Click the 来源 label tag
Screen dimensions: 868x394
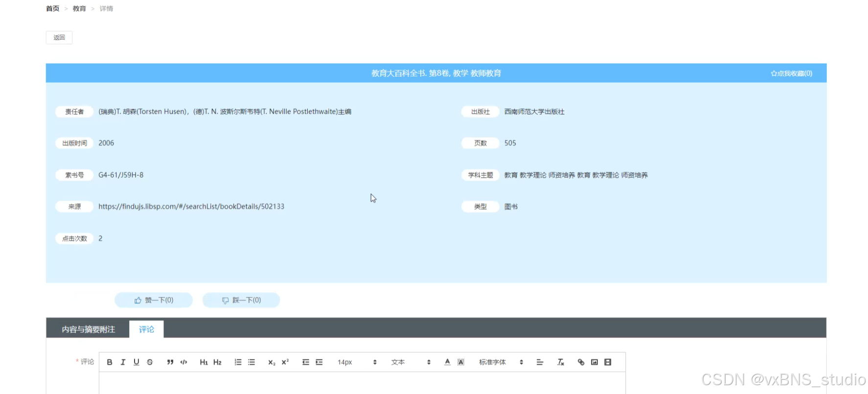point(74,207)
